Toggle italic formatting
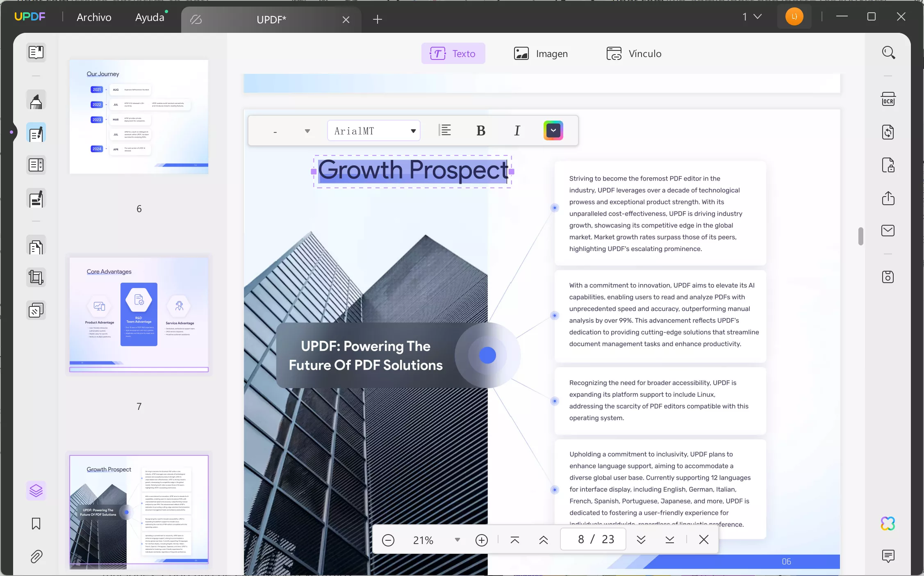Screen dimensions: 924x576 click(517, 131)
